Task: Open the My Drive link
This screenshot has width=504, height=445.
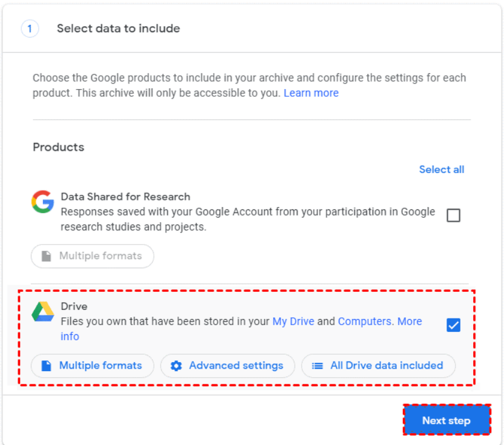Action: [x=293, y=321]
